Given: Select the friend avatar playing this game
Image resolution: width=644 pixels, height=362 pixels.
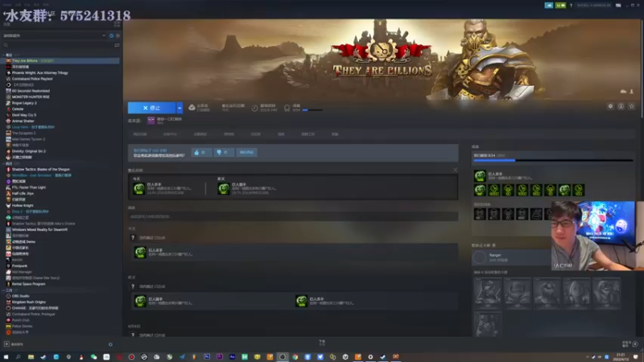Looking at the screenshot, I should pyautogui.click(x=151, y=120).
